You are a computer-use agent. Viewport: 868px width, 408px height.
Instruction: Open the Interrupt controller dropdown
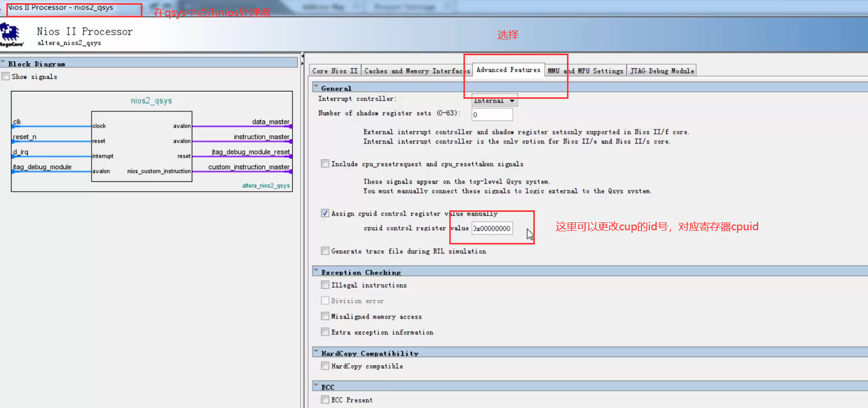click(494, 100)
